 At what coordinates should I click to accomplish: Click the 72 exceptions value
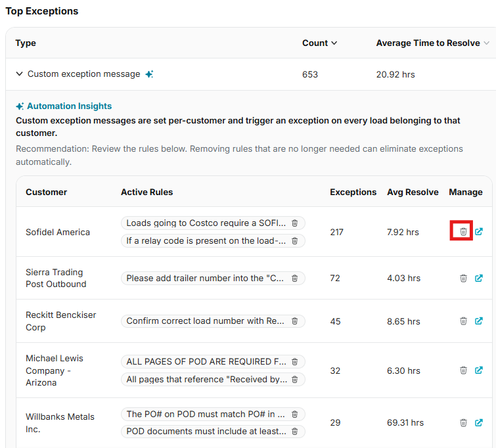tap(335, 278)
